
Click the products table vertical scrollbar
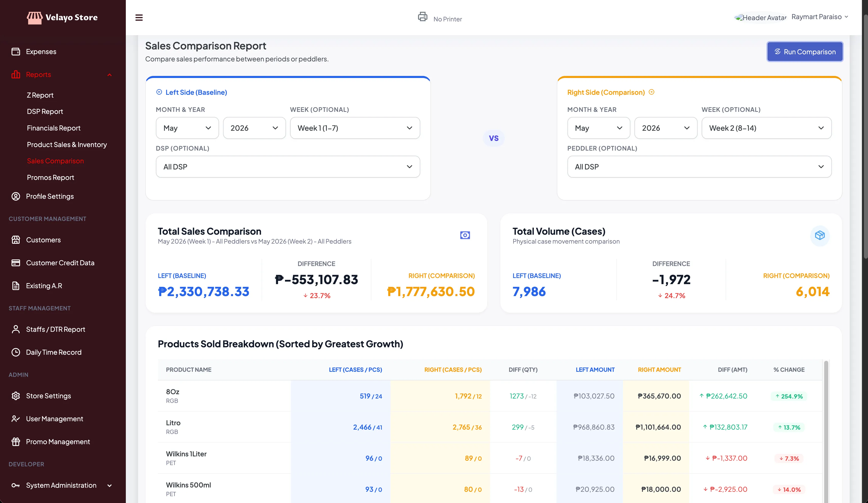tap(826, 432)
